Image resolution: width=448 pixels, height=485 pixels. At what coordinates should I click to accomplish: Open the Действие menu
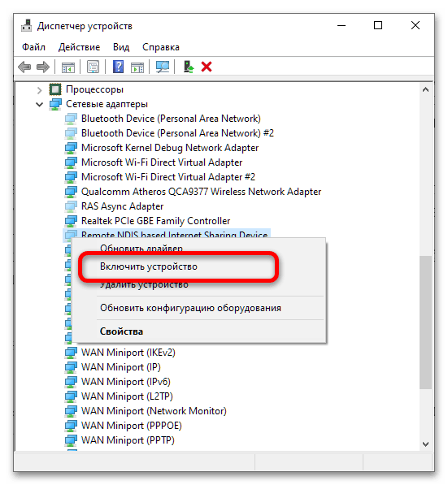[x=79, y=47]
